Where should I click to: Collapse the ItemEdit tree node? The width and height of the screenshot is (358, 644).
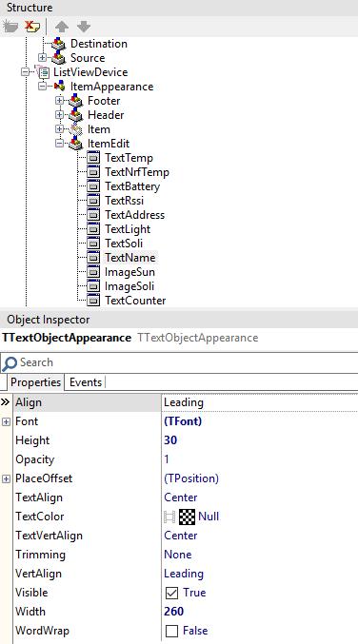60,144
